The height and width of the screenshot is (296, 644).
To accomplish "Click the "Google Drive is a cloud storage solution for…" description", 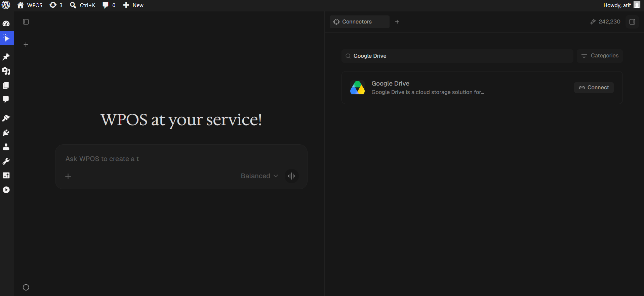I will (428, 92).
